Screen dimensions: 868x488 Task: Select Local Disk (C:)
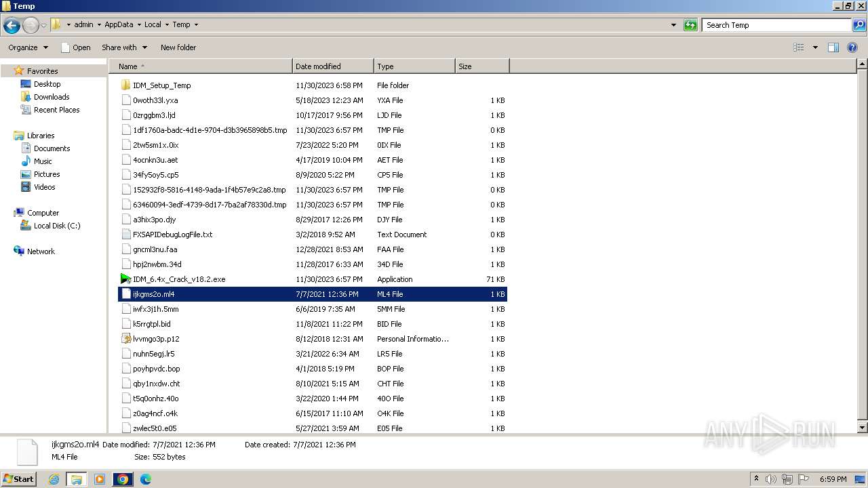click(x=57, y=226)
